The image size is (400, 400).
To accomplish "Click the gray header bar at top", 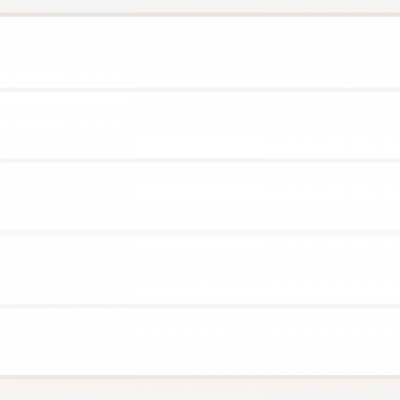I will click(200, 6).
